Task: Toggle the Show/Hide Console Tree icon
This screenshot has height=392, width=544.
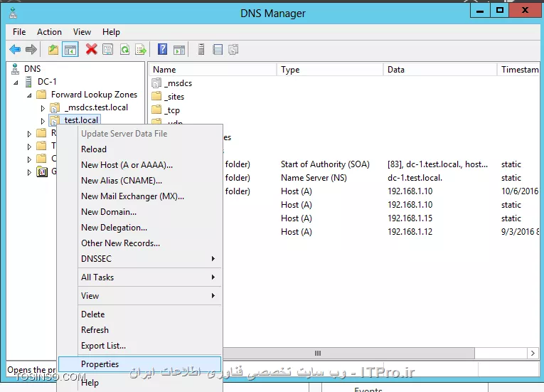Action: pyautogui.click(x=70, y=50)
